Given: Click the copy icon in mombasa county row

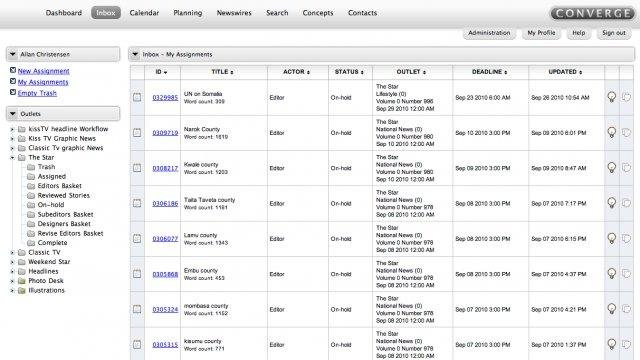Looking at the screenshot, I should tap(626, 309).
